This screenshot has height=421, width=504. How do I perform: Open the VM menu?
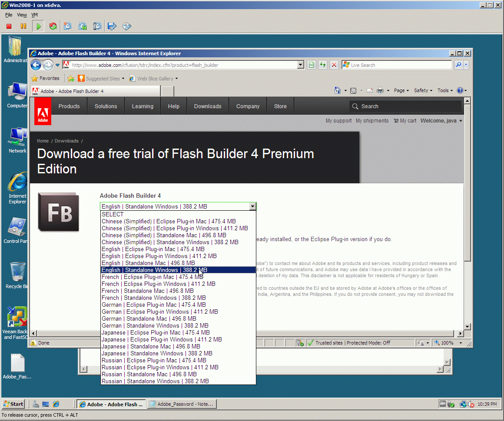tap(34, 15)
